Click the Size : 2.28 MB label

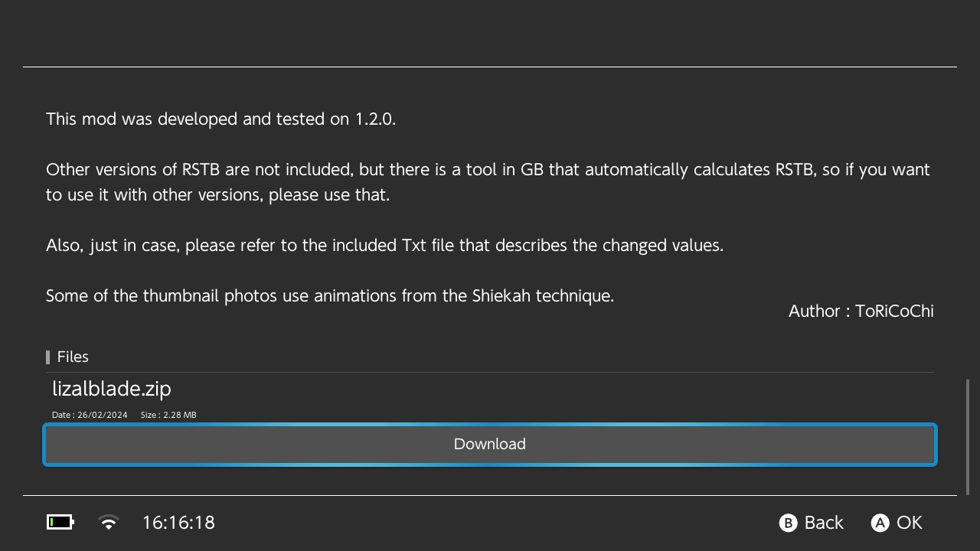click(x=168, y=415)
